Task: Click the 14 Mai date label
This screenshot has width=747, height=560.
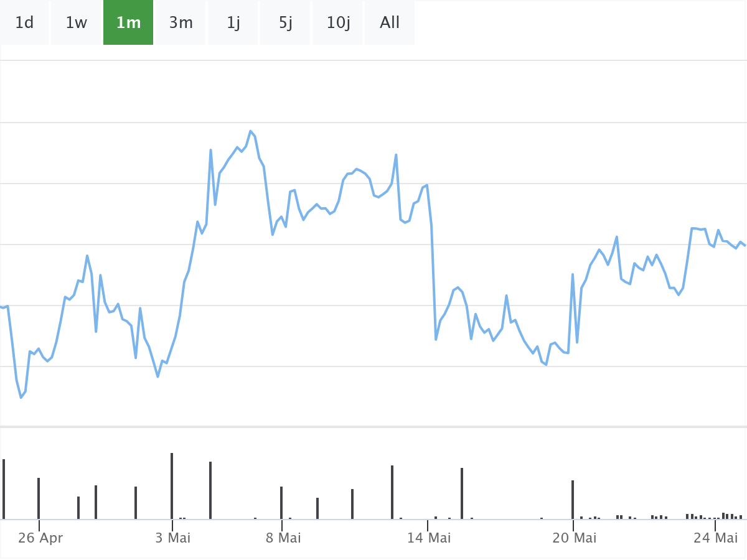Action: tap(429, 538)
